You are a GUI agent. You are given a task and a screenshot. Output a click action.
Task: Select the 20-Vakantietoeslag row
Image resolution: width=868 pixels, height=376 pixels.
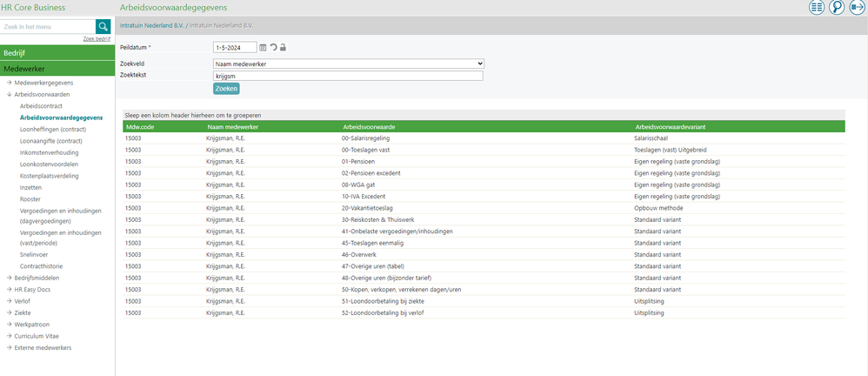484,208
